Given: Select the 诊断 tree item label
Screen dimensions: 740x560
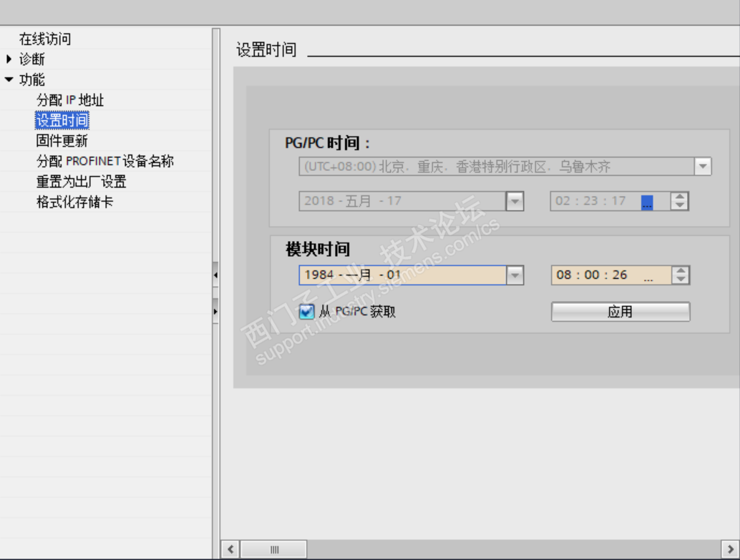Looking at the screenshot, I should [31, 59].
